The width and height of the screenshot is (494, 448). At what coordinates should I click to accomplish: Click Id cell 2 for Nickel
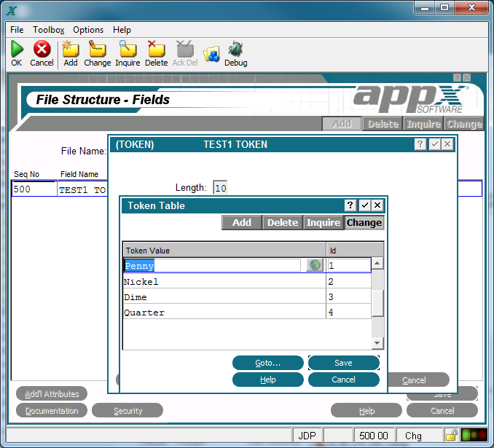coord(349,281)
